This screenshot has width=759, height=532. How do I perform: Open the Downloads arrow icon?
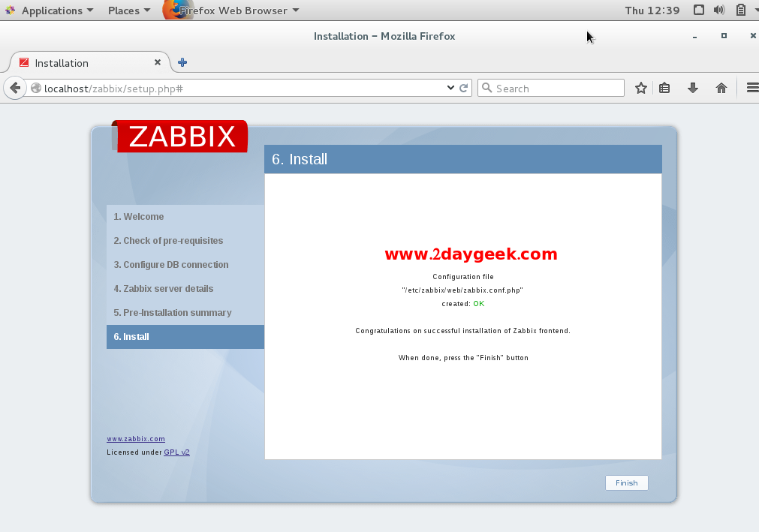[x=693, y=88]
